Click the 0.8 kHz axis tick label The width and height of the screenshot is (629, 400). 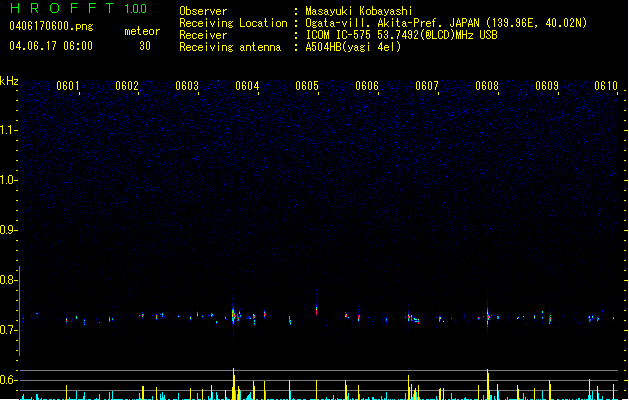pyautogui.click(x=8, y=280)
